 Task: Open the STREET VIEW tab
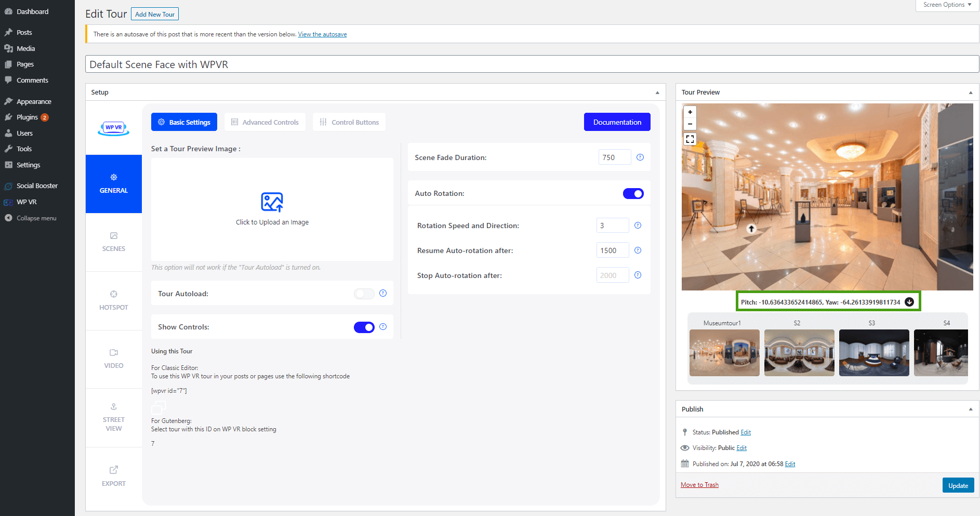pos(114,417)
